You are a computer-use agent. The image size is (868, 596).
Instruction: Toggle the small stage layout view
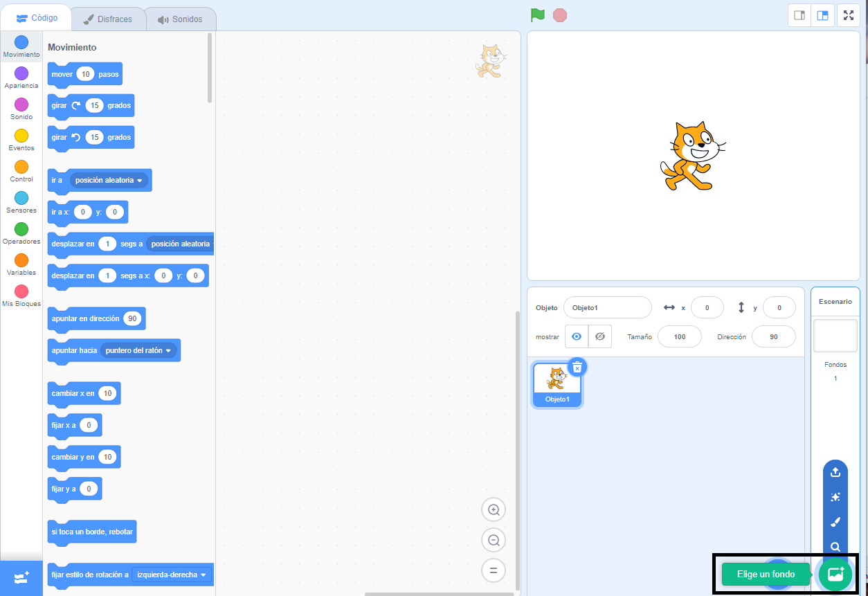[x=799, y=15]
